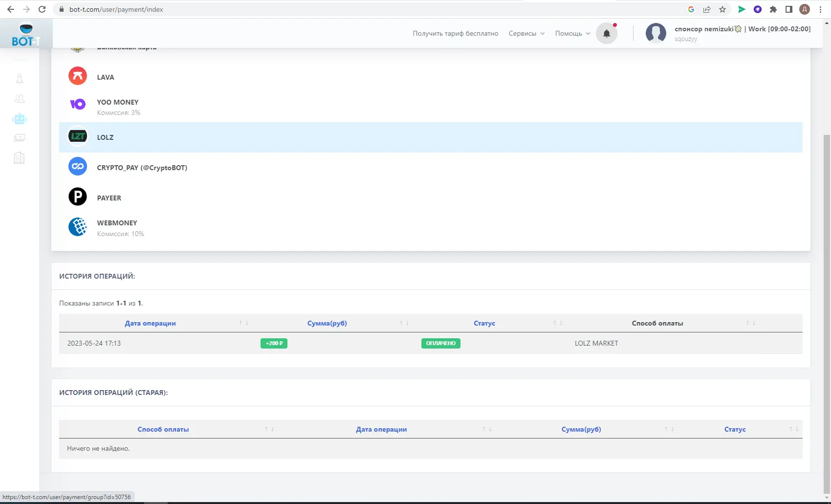Image resolution: width=831 pixels, height=504 pixels.
Task: Click the Комиссия: 3% text
Action: (119, 112)
